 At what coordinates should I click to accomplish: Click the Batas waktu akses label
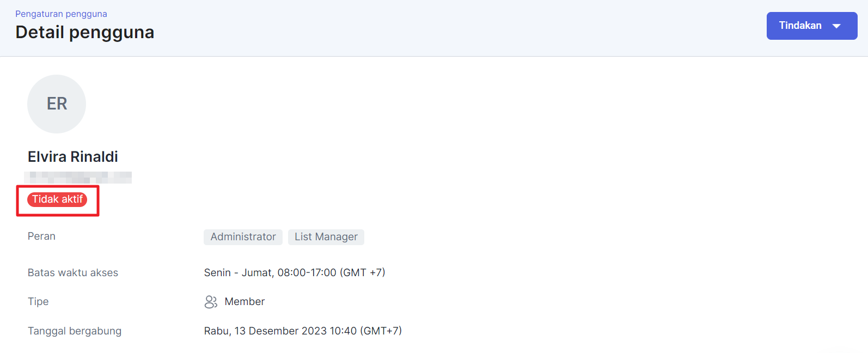(73, 273)
